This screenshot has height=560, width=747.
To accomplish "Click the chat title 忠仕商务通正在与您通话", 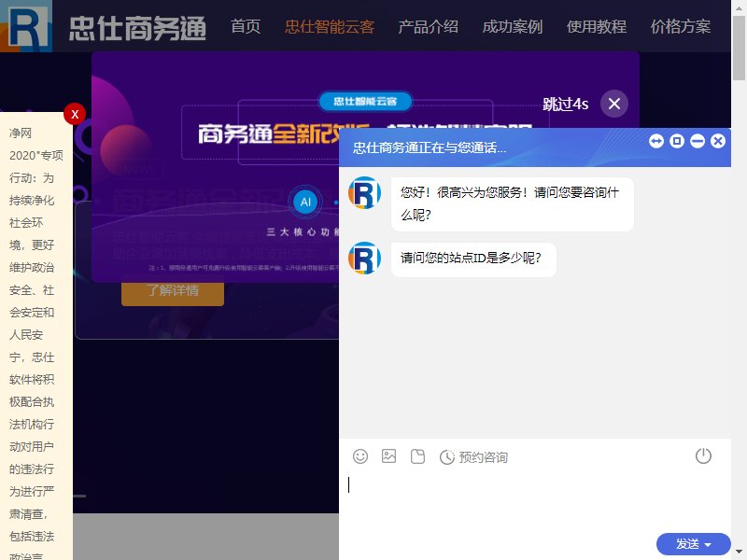I will 430,147.
